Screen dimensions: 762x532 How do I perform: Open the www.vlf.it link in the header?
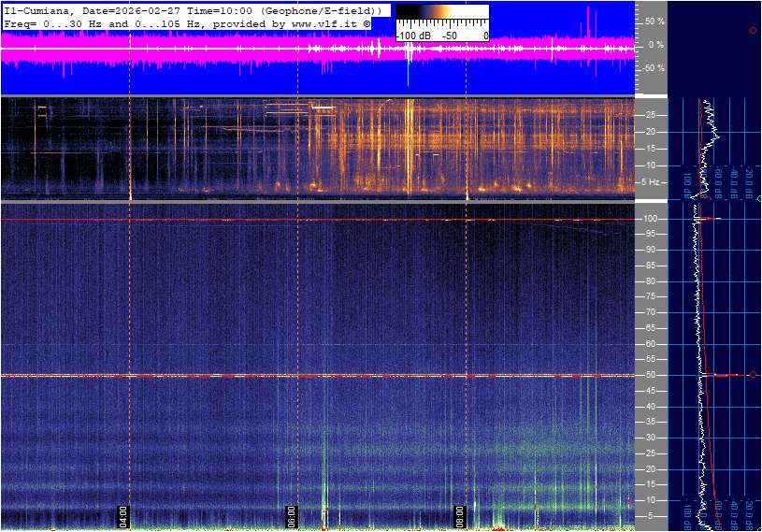[326, 23]
